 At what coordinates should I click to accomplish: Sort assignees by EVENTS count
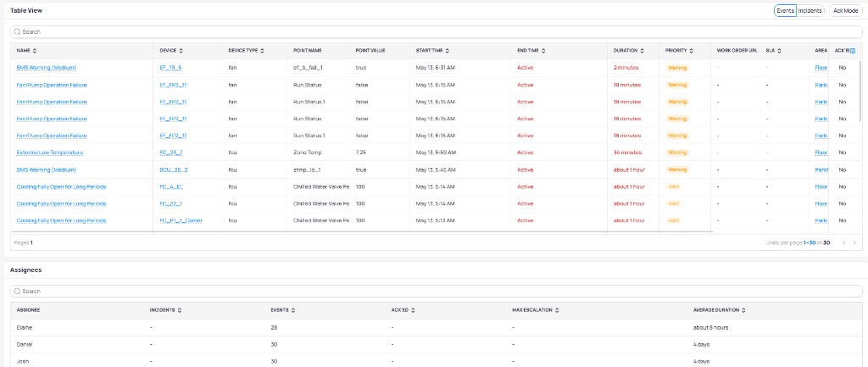[292, 310]
